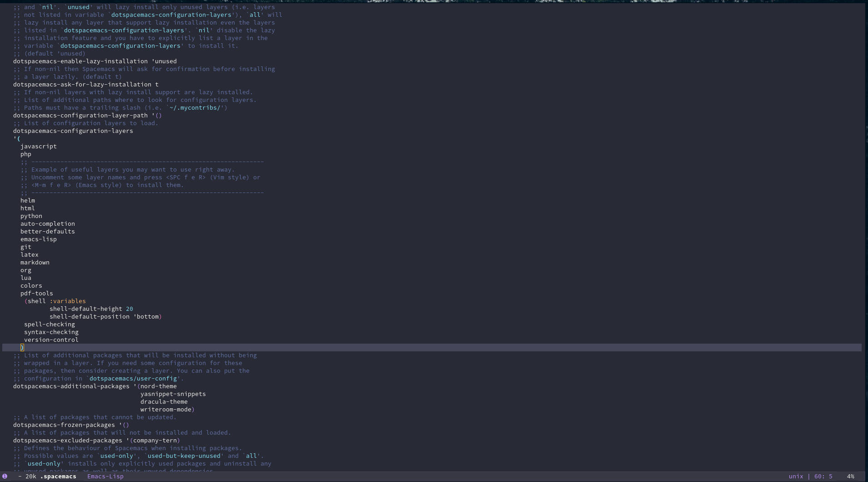Click the pdf-tools layer entry

click(37, 293)
